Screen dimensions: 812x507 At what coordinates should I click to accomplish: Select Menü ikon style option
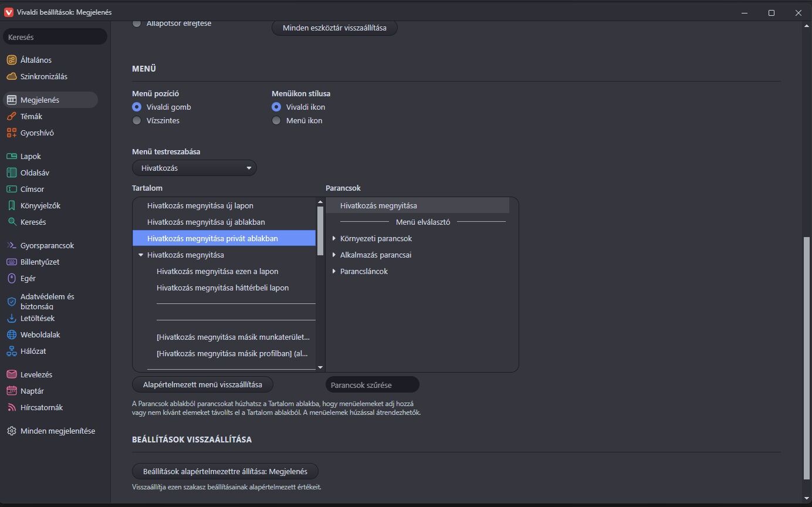pos(276,120)
